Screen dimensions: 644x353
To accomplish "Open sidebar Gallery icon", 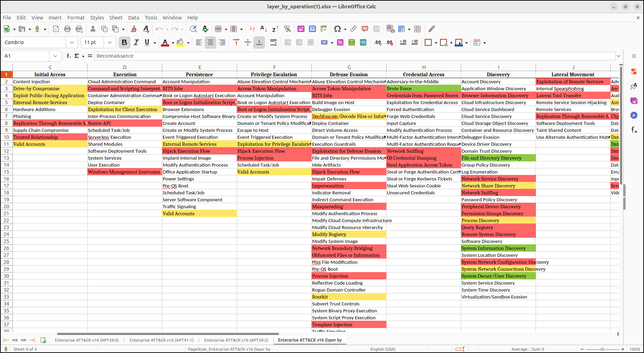I will coord(634,101).
